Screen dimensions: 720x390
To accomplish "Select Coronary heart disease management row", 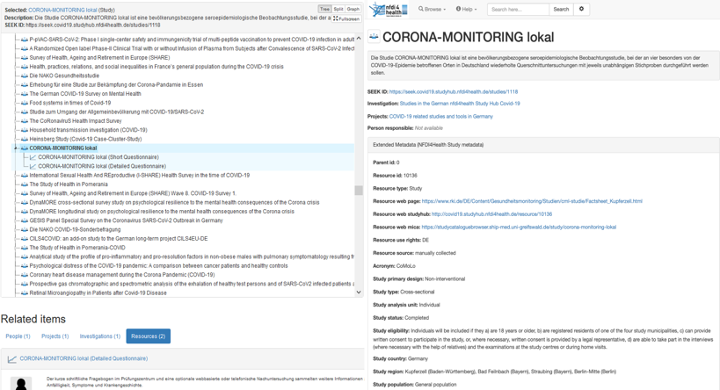I will [x=122, y=275].
